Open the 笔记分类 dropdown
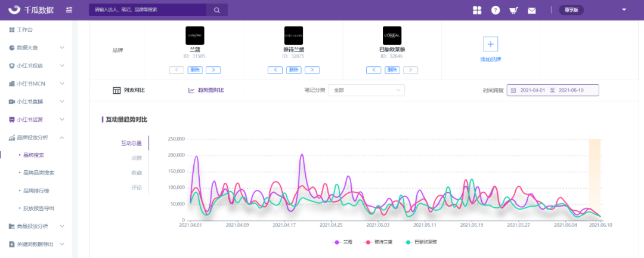 366,90
